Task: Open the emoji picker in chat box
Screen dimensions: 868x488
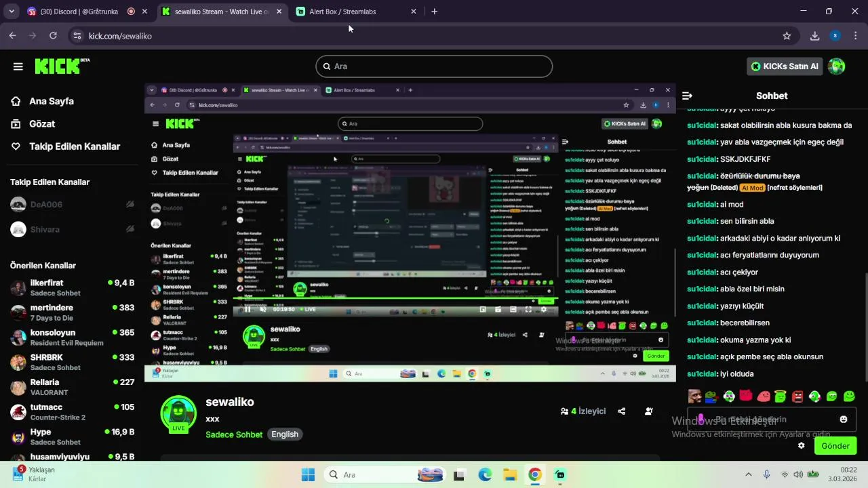Action: pyautogui.click(x=844, y=420)
